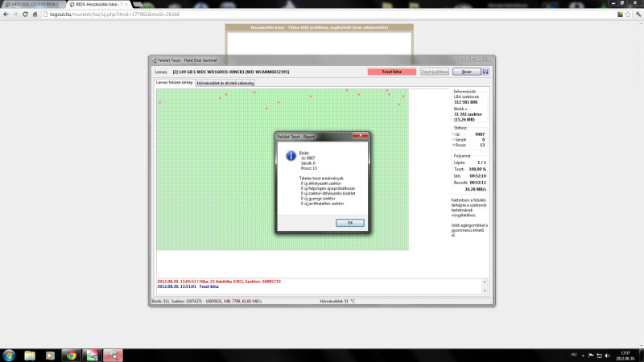
Task: Switch to the HDD/SSD, CD/DVD browser tab
Action: click(x=32, y=4)
